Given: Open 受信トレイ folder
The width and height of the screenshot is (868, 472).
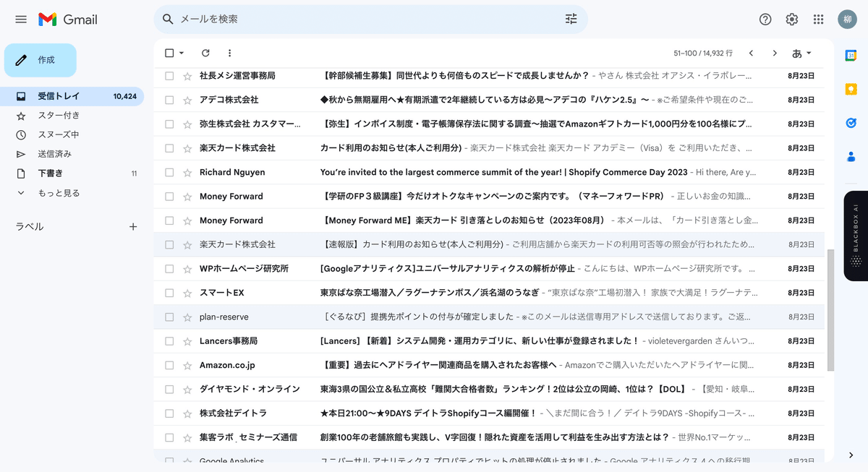Looking at the screenshot, I should click(x=72, y=96).
